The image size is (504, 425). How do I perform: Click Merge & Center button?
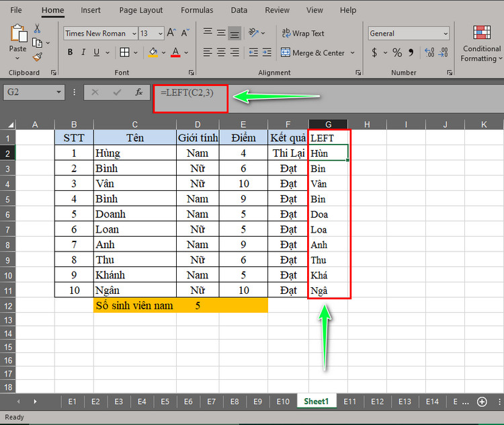click(x=312, y=52)
